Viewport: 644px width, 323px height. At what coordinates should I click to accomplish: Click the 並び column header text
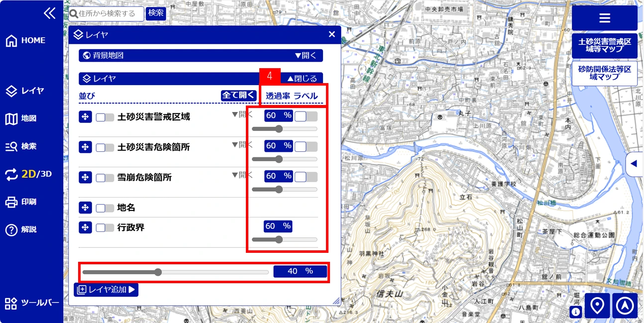point(87,96)
